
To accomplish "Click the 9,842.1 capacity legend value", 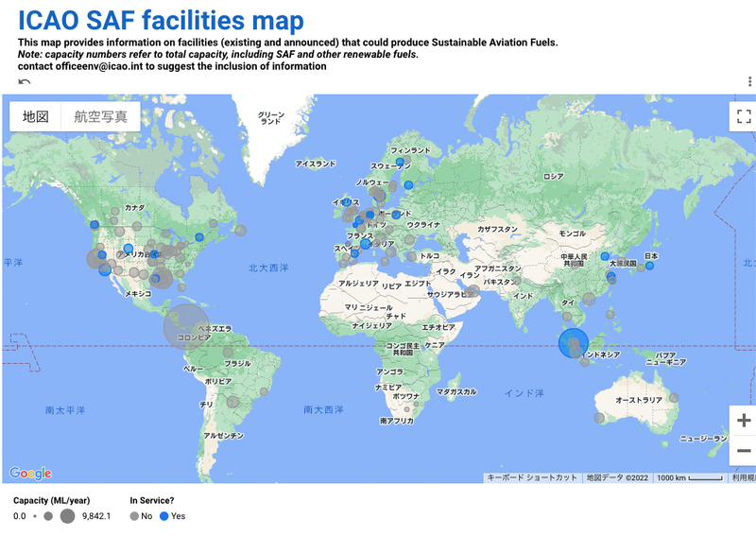I will tap(96, 516).
